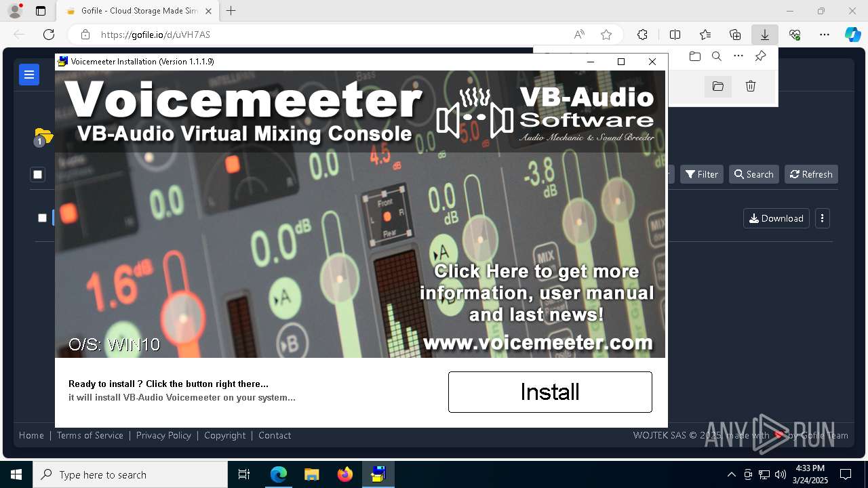Image resolution: width=868 pixels, height=488 pixels.
Task: Open Edge Favorites list
Action: click(x=705, y=35)
